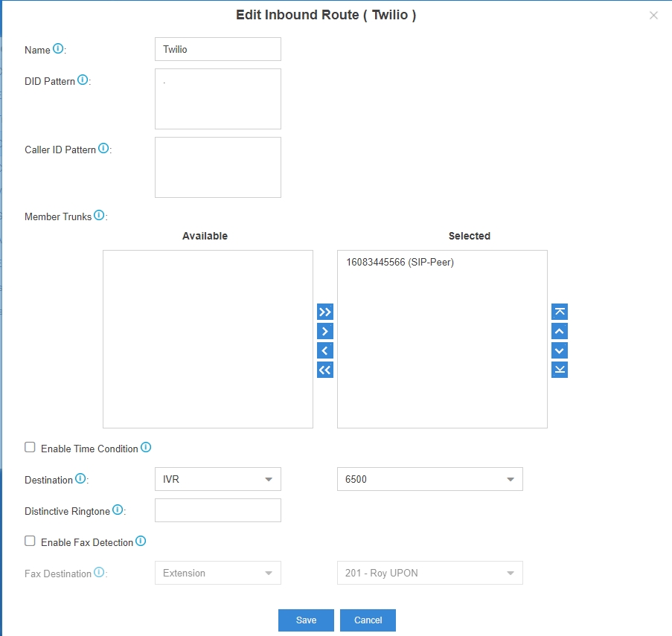Screen dimensions: 672x636
Task: Click the Distinctive Ringtone input field
Action: click(x=218, y=510)
